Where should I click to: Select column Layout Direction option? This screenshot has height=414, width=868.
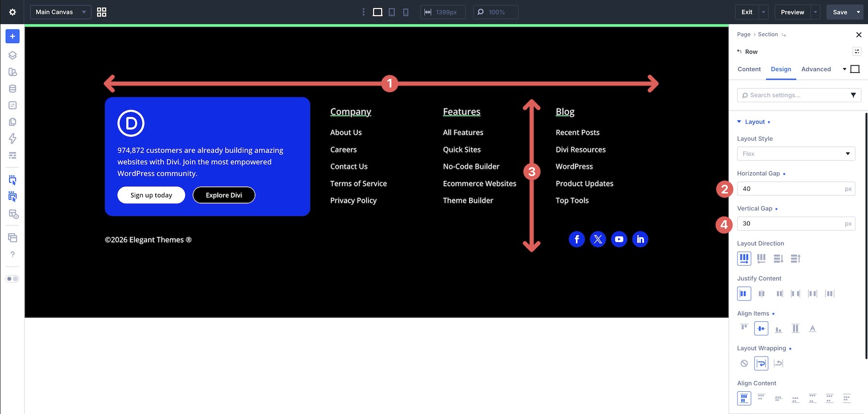pos(778,259)
